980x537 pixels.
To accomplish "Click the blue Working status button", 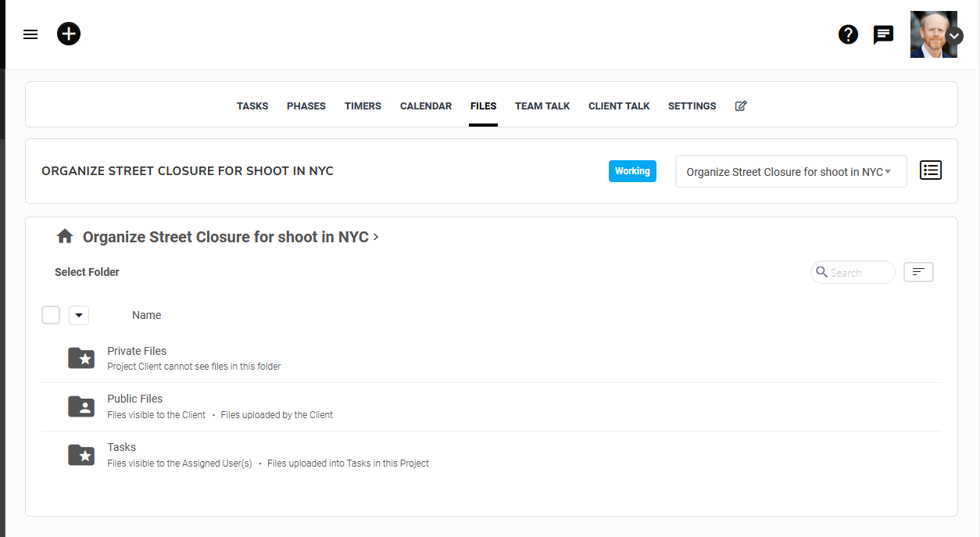I will click(x=632, y=171).
